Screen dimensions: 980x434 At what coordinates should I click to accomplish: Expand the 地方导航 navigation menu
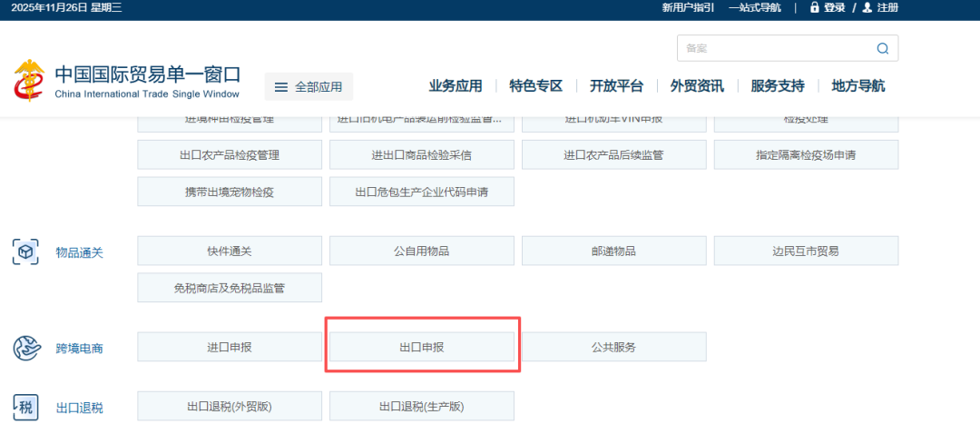click(x=857, y=86)
